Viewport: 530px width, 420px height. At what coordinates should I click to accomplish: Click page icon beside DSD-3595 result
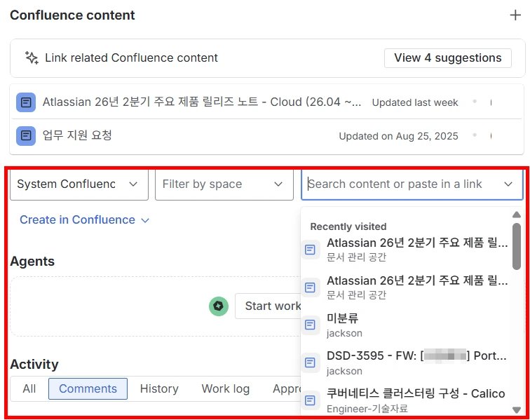[x=310, y=363]
